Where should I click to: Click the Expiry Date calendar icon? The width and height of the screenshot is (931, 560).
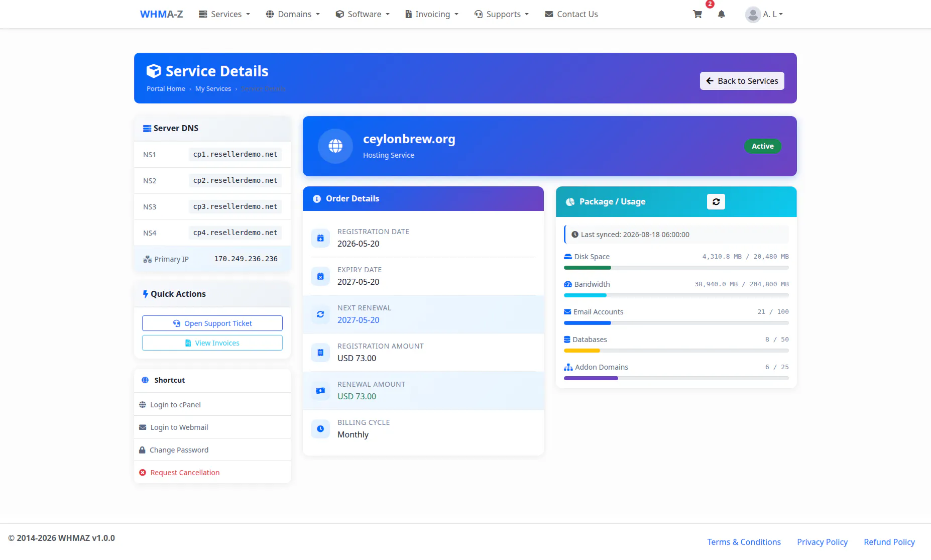[x=320, y=276]
